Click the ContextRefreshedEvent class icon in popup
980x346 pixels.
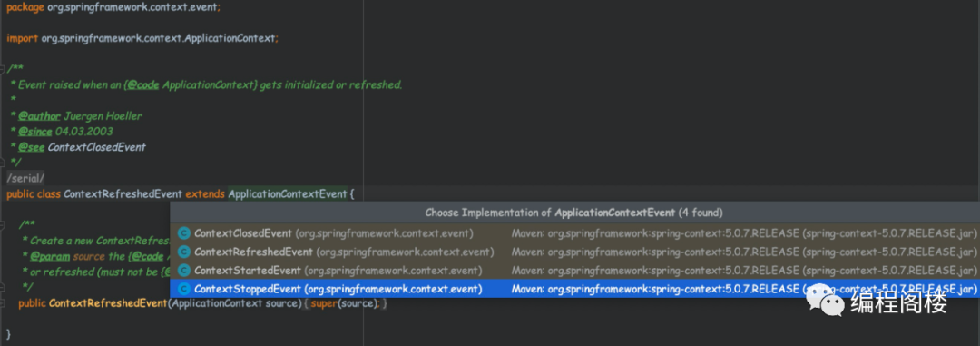point(183,252)
